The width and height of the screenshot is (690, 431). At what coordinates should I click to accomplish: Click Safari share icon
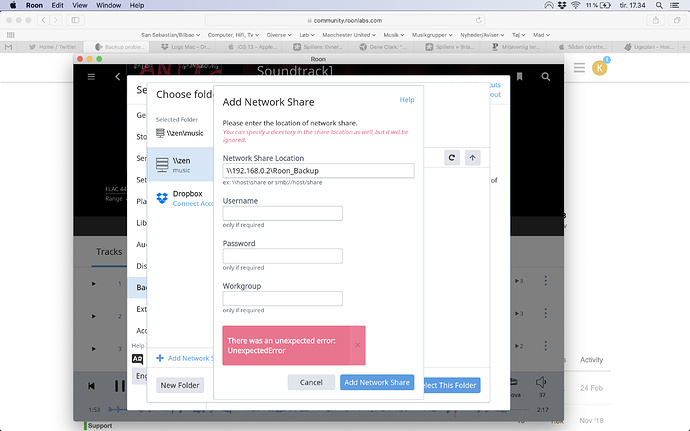click(x=656, y=20)
